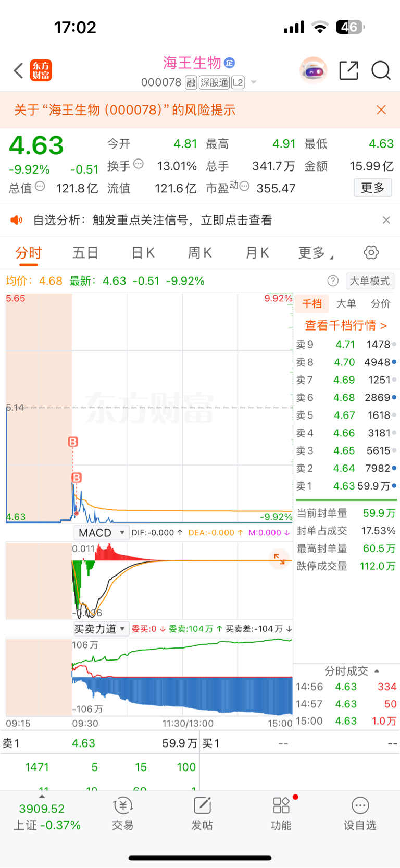Tap the large 4.63 current price
Screen dimensions: 400x868
point(36,145)
